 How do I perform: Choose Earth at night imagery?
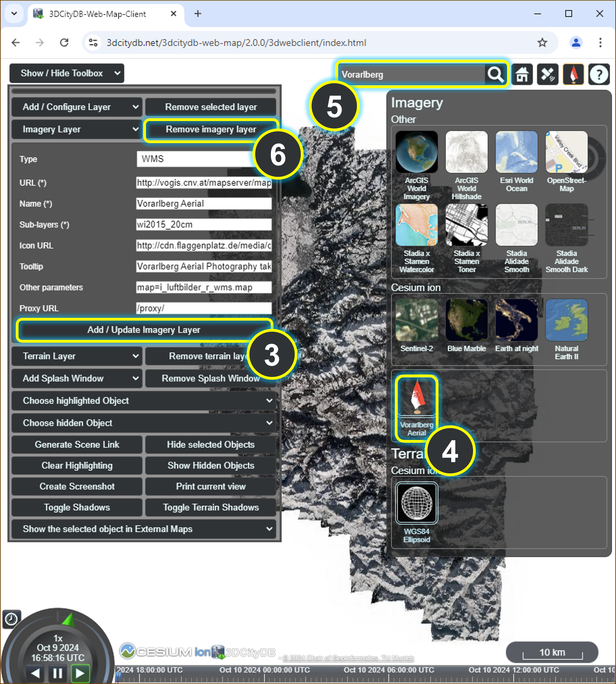pos(516,320)
